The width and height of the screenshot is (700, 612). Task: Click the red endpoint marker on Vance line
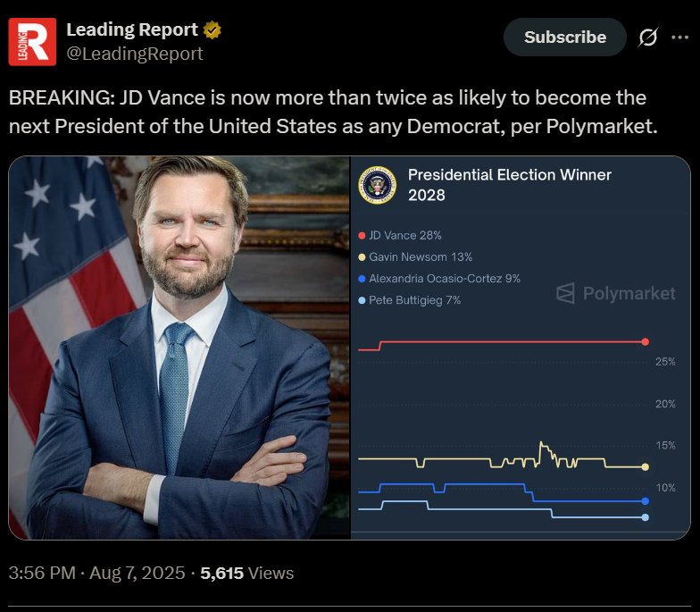(x=645, y=341)
